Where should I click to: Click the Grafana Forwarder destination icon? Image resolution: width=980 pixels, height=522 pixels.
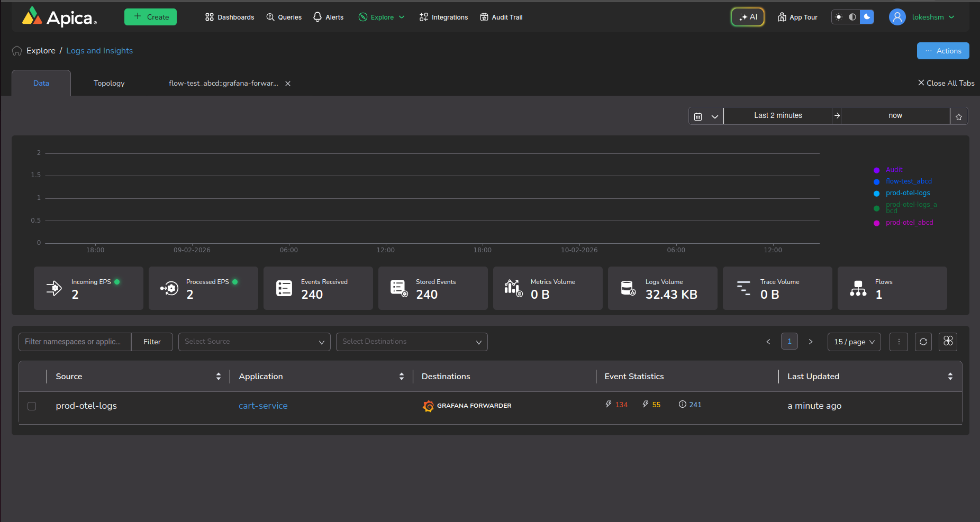coord(428,406)
